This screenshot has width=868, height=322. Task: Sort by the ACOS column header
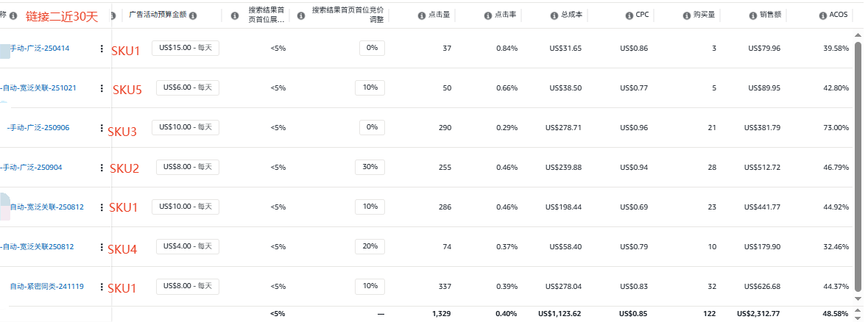[x=839, y=15]
